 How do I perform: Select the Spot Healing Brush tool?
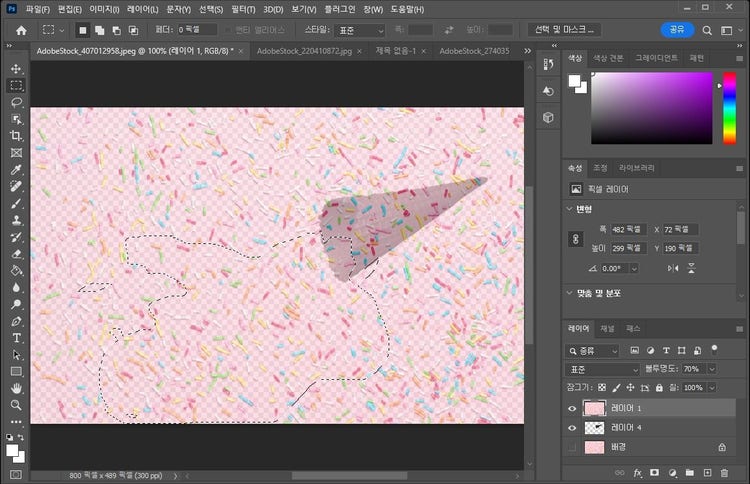pos(16,186)
